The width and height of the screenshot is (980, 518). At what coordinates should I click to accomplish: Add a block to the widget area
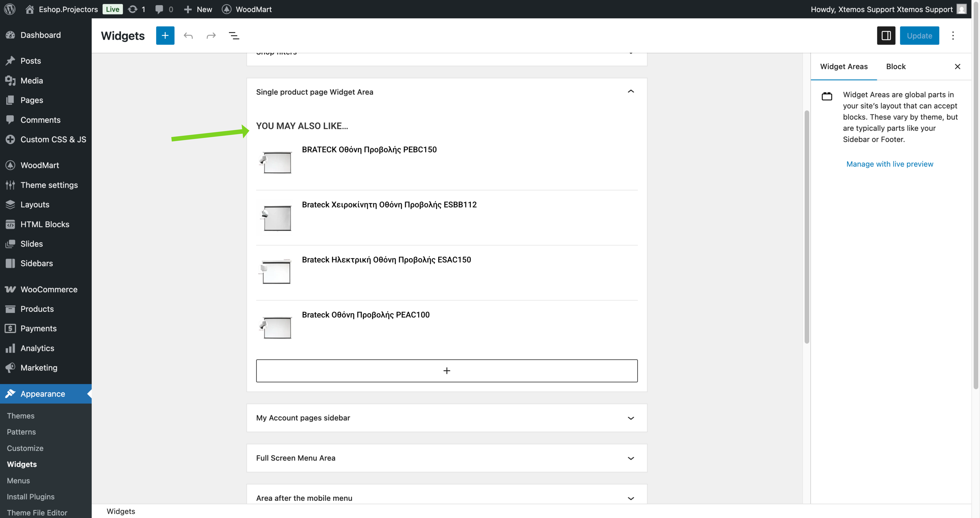pyautogui.click(x=447, y=371)
